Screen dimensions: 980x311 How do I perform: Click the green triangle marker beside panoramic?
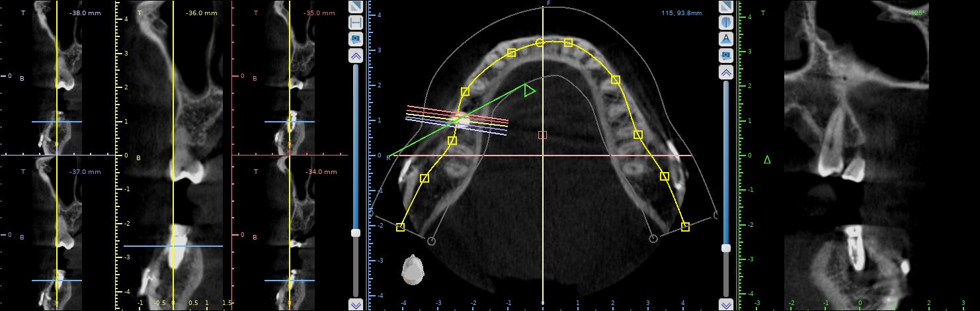coord(767,159)
